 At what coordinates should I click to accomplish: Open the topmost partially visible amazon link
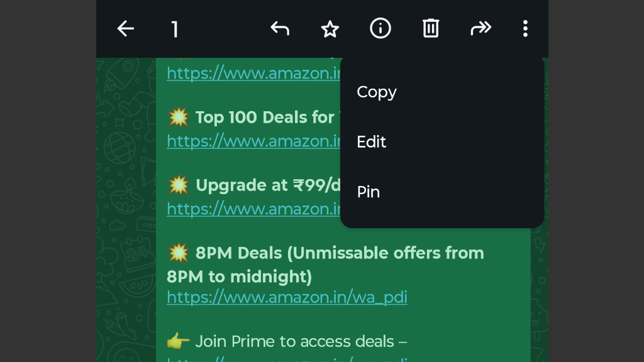pyautogui.click(x=253, y=74)
